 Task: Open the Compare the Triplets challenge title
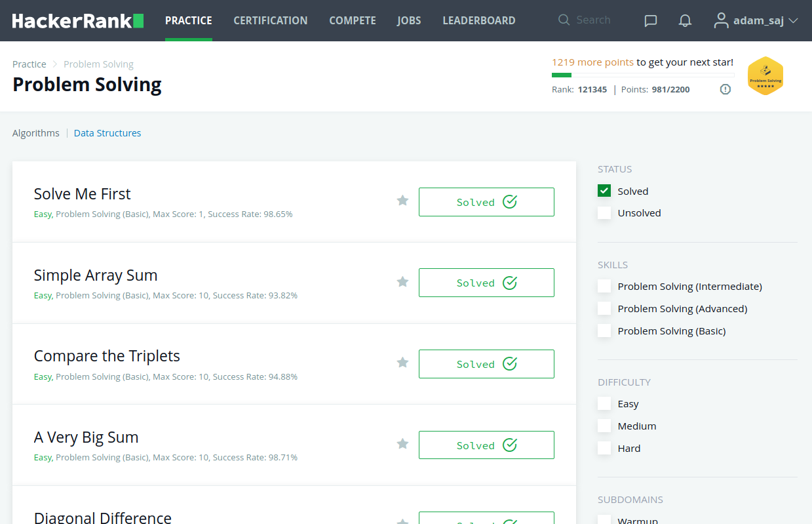(107, 356)
